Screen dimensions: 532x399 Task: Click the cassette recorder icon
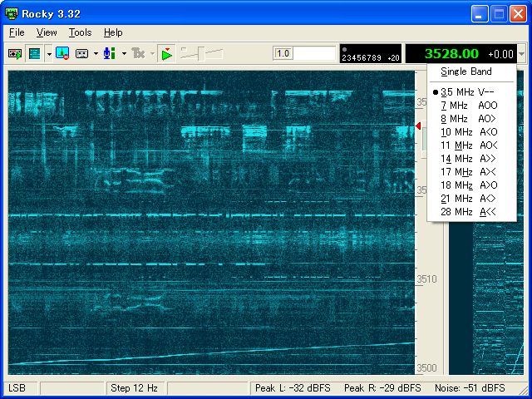tap(82, 53)
